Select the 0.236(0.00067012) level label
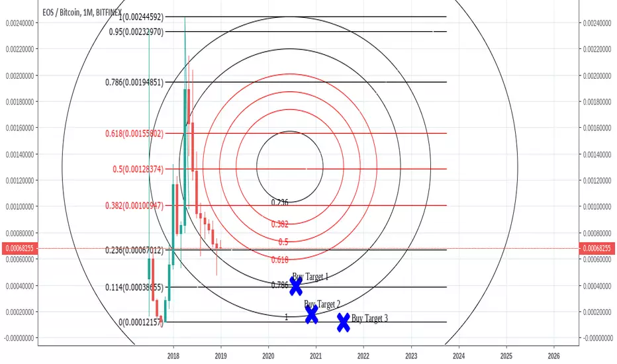 click(134, 250)
